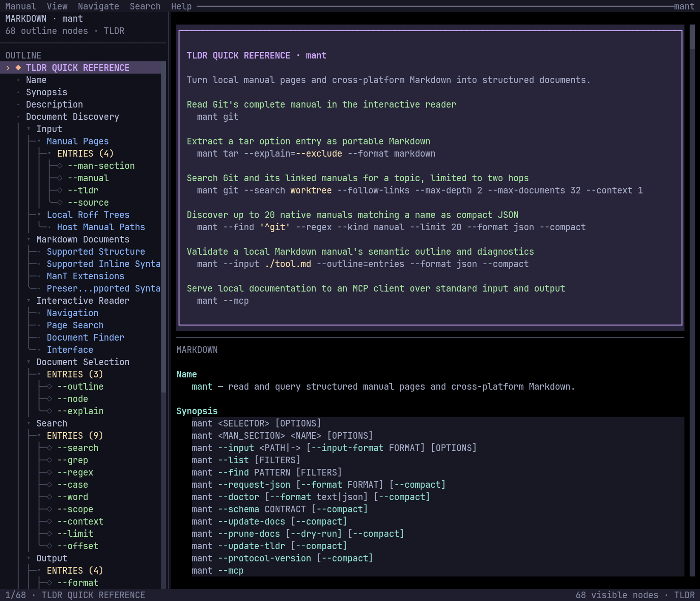Click the MARKDOWN section label in document
The image size is (700, 601).
click(x=197, y=350)
